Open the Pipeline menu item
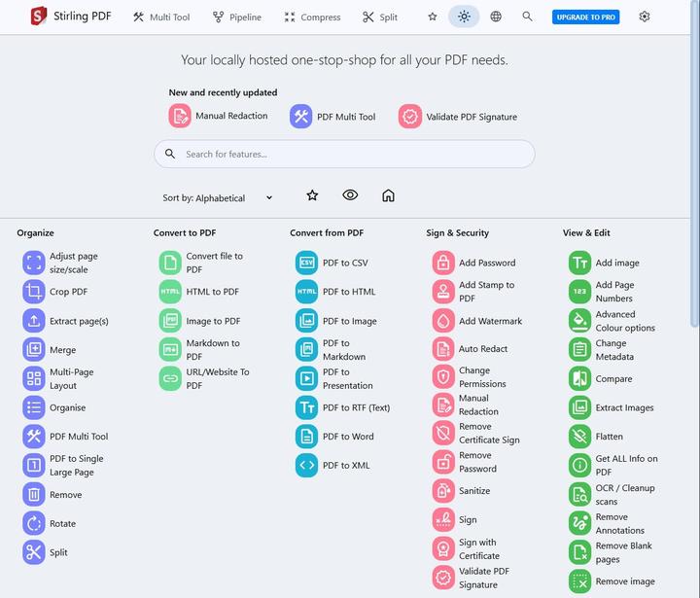700x598 pixels. click(x=237, y=17)
